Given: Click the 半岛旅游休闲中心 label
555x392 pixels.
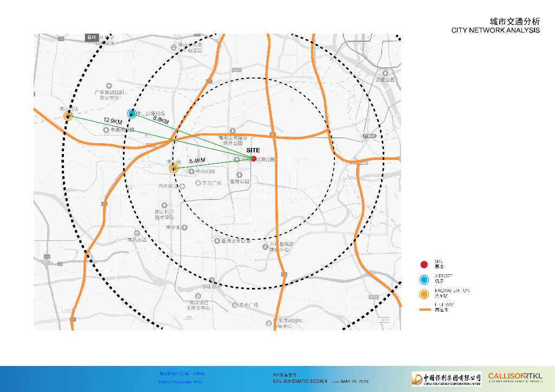Looking at the screenshot, I should coord(281,247).
